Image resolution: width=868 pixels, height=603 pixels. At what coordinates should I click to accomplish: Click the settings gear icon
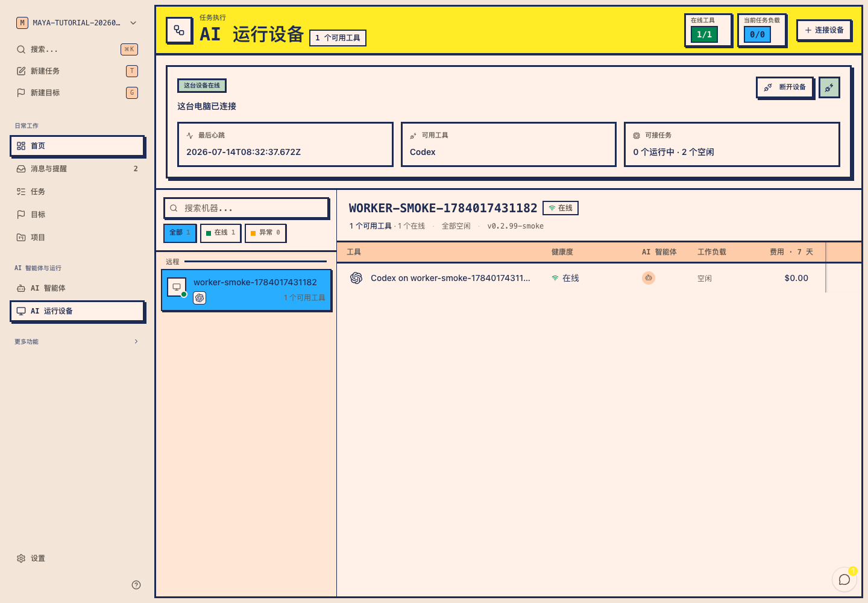tap(21, 558)
